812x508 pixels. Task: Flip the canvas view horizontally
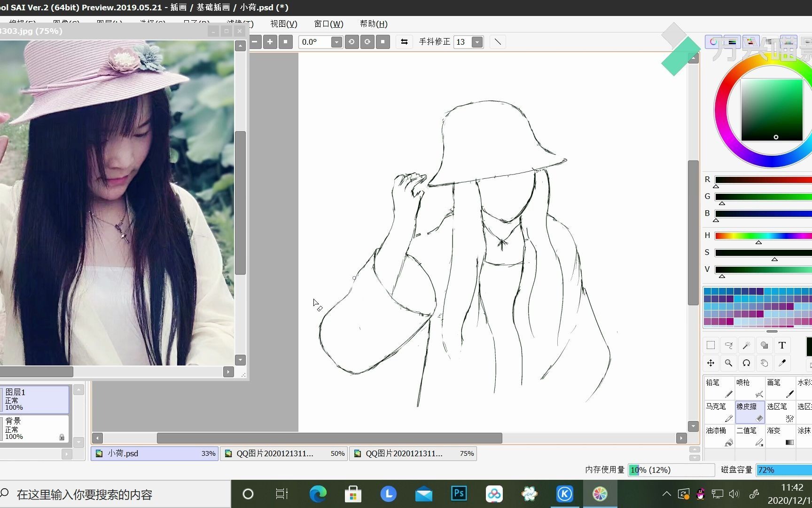point(404,42)
